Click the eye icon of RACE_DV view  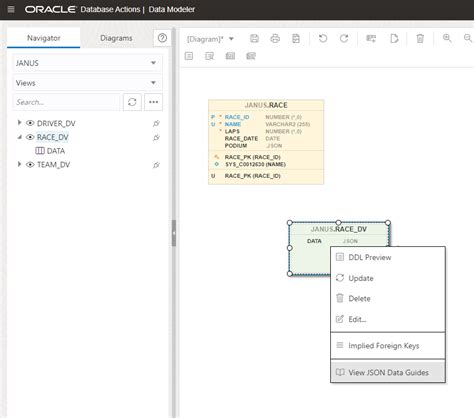point(30,137)
